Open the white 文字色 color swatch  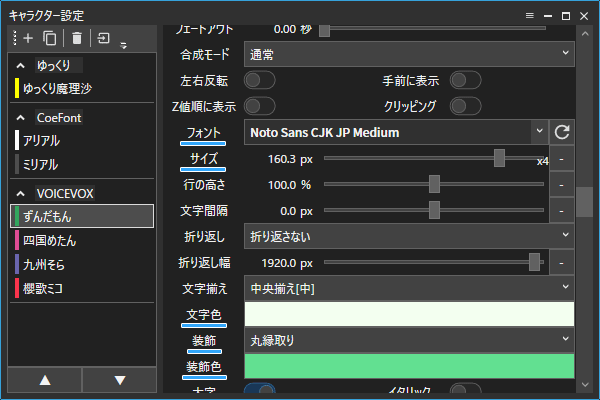coord(409,314)
